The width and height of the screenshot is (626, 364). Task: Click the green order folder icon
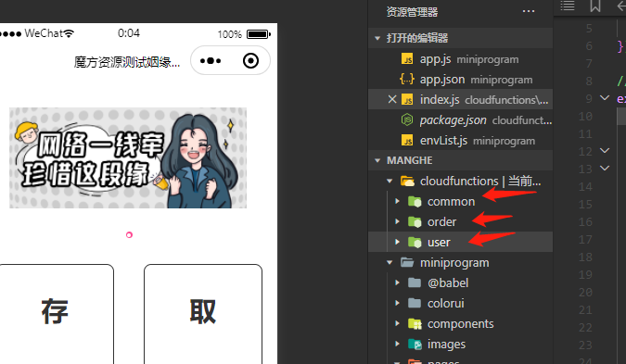[x=415, y=221]
